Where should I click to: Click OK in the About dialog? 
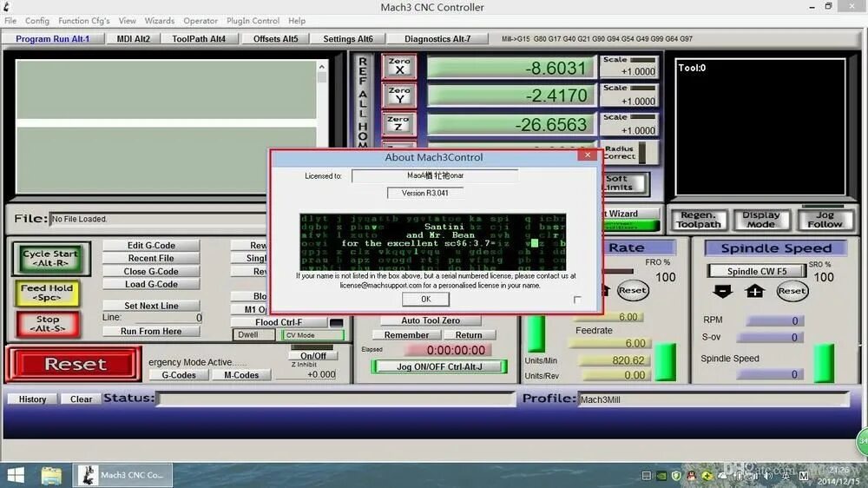coord(425,299)
